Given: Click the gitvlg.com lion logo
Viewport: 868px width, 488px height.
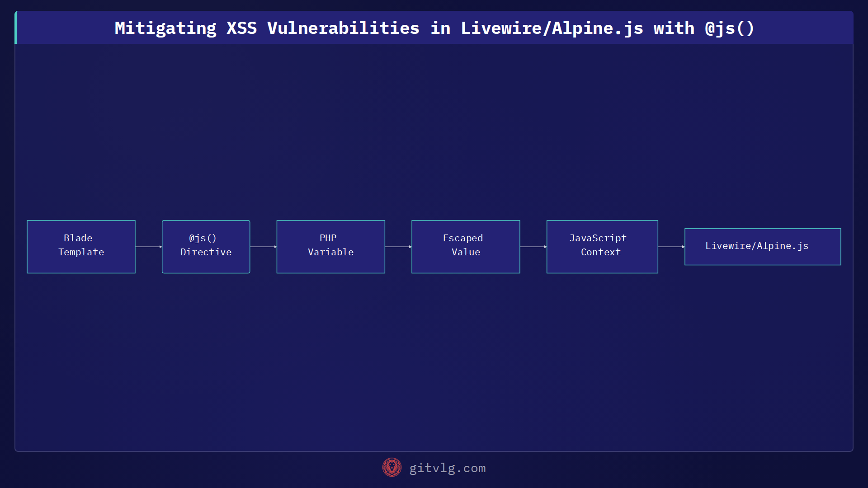Looking at the screenshot, I should (x=392, y=468).
